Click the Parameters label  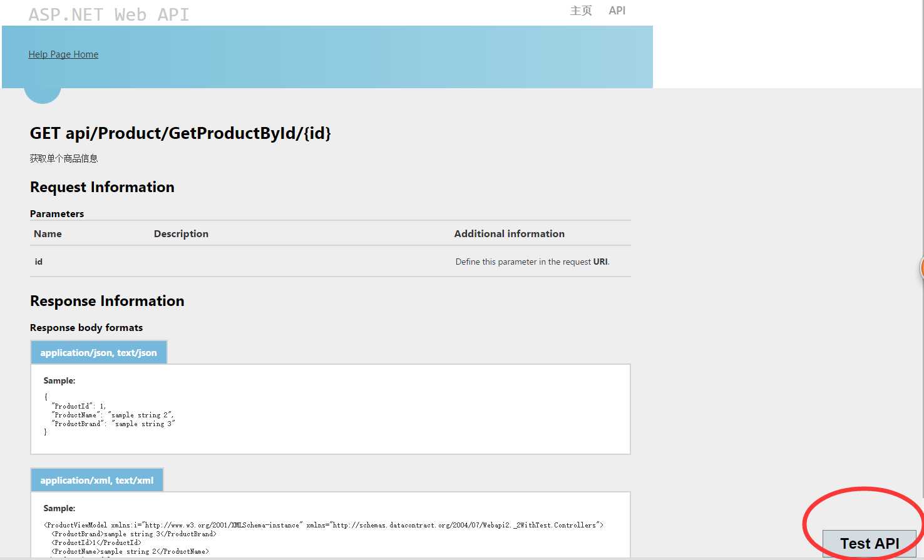click(57, 213)
